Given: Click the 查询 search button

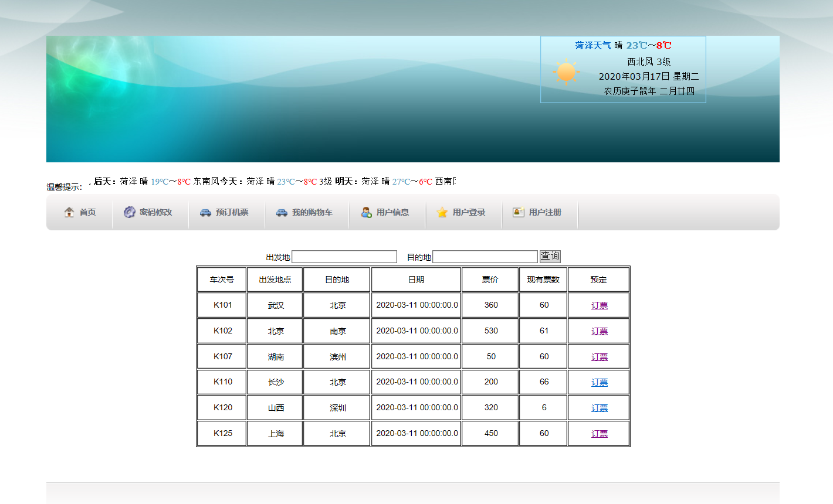Looking at the screenshot, I should (x=550, y=256).
